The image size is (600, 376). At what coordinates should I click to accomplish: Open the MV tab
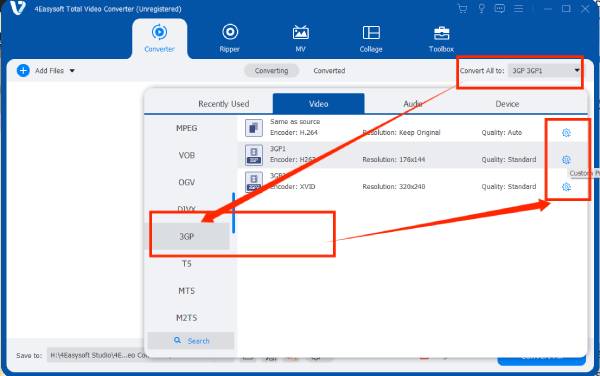pyautogui.click(x=300, y=39)
